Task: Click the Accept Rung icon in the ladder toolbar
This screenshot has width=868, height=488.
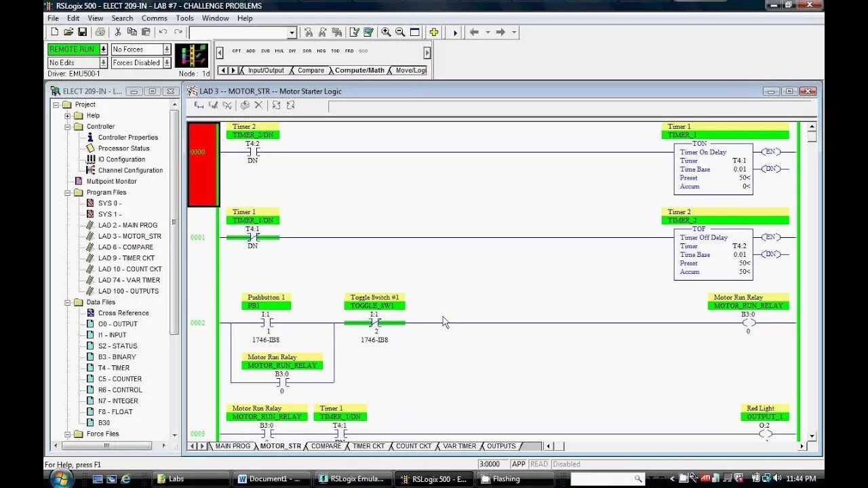Action: coord(213,105)
